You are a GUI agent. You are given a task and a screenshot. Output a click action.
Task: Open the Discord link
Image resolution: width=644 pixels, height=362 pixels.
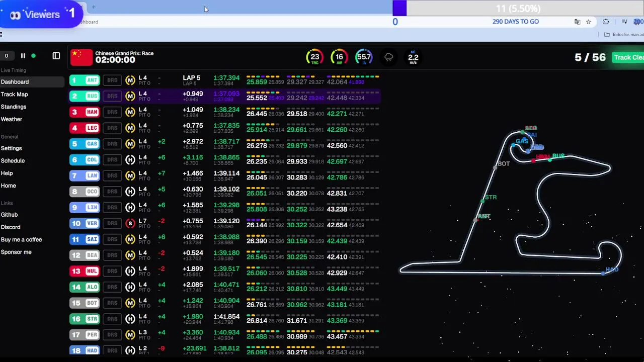coord(11,227)
